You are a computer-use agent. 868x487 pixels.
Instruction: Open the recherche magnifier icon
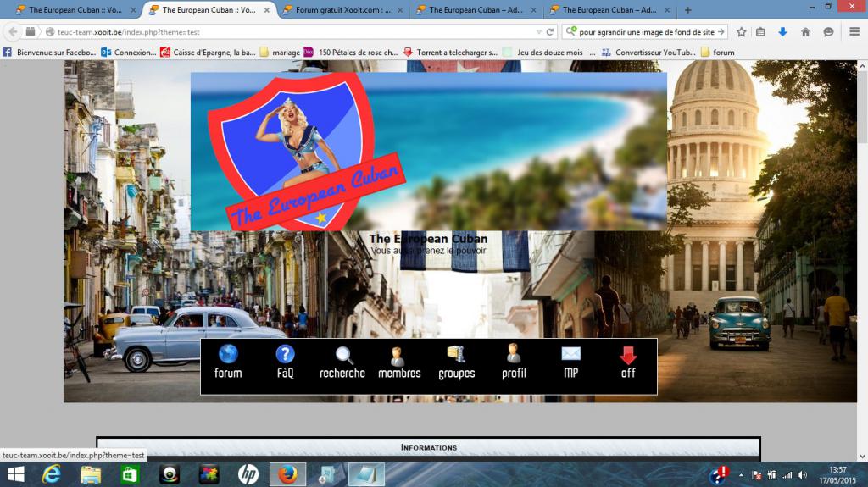coord(343,355)
